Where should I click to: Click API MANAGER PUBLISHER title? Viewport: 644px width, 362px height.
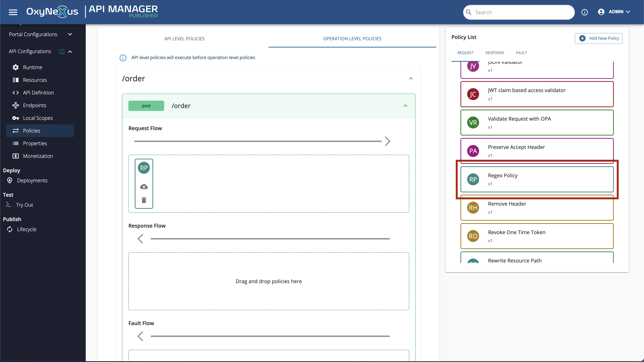coord(123,12)
